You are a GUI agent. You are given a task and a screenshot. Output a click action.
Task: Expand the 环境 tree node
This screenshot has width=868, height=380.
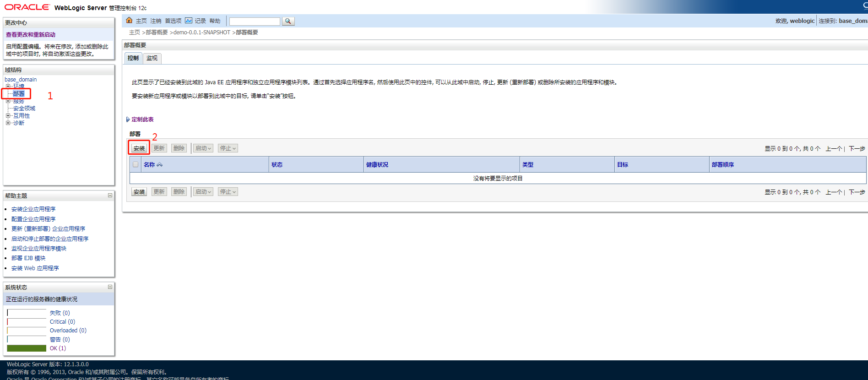(x=8, y=86)
